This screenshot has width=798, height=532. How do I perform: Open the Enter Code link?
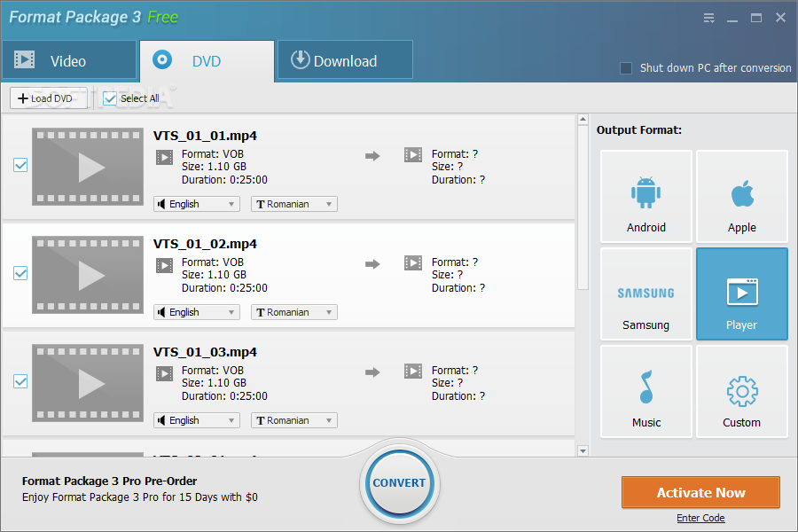(700, 518)
